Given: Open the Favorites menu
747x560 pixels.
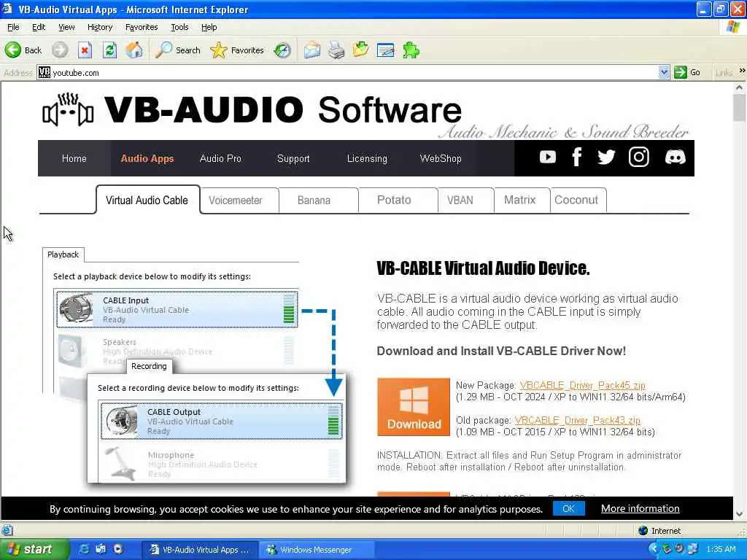Looking at the screenshot, I should coord(142,27).
